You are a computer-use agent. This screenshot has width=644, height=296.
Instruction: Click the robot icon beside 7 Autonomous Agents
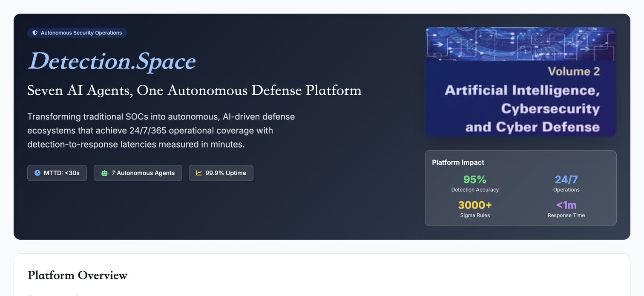click(x=104, y=173)
